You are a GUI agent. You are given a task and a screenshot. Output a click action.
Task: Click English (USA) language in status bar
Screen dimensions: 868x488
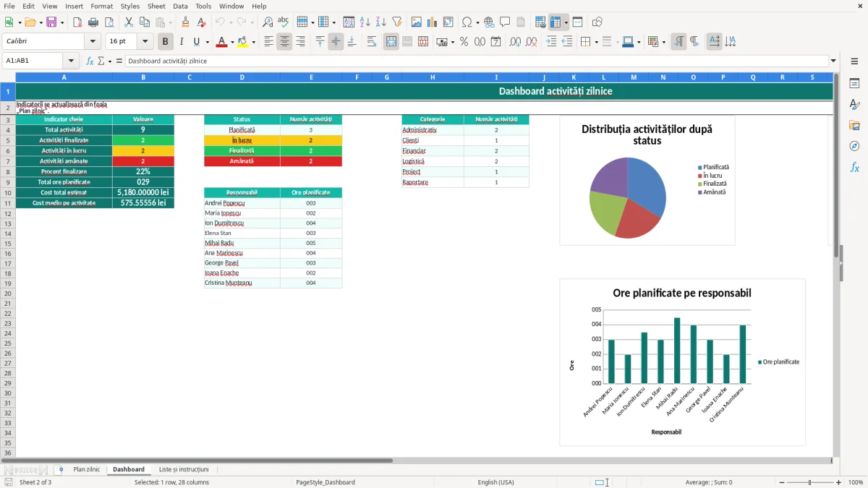[495, 482]
